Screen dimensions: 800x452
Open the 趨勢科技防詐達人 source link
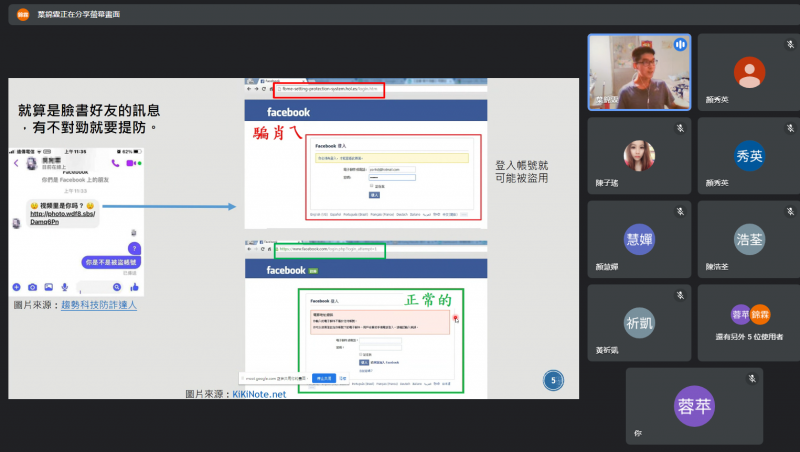[99, 305]
